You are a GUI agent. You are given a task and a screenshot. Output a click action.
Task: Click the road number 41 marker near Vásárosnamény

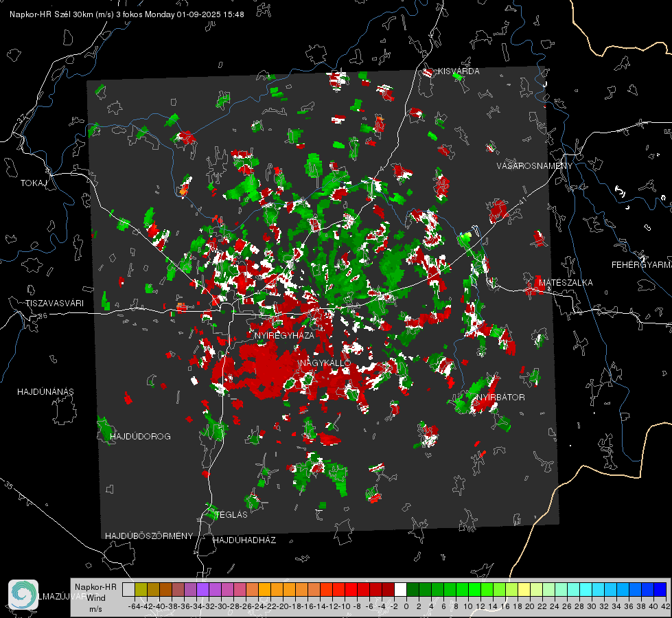point(522,201)
